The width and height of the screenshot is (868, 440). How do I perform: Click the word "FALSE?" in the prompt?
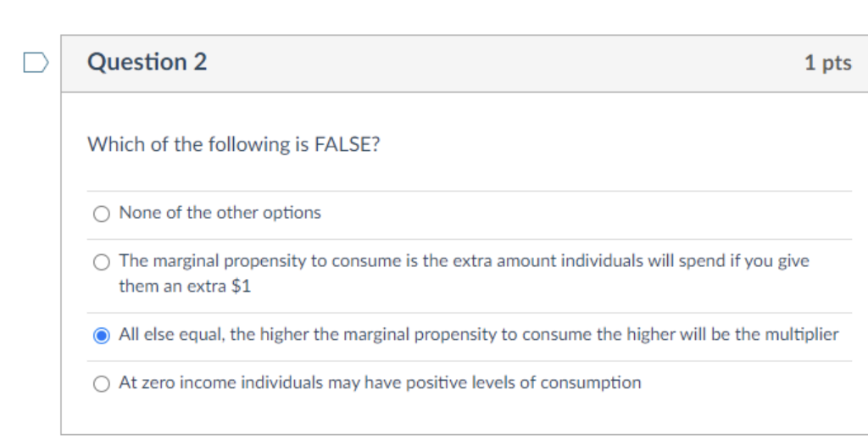click(348, 145)
